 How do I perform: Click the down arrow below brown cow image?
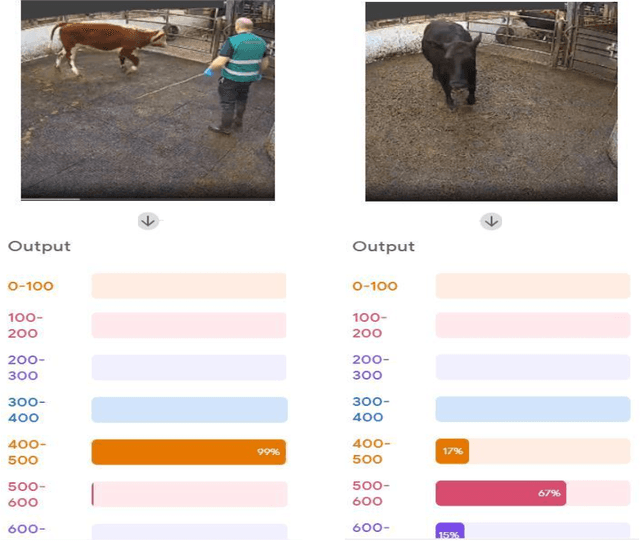pyautogui.click(x=148, y=221)
